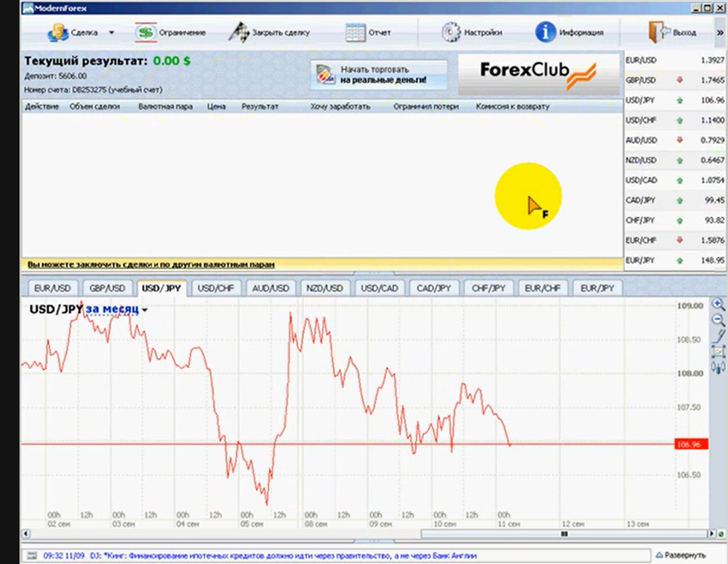The width and height of the screenshot is (728, 564).
Task: Open Настройки gear settings
Action: point(450,33)
